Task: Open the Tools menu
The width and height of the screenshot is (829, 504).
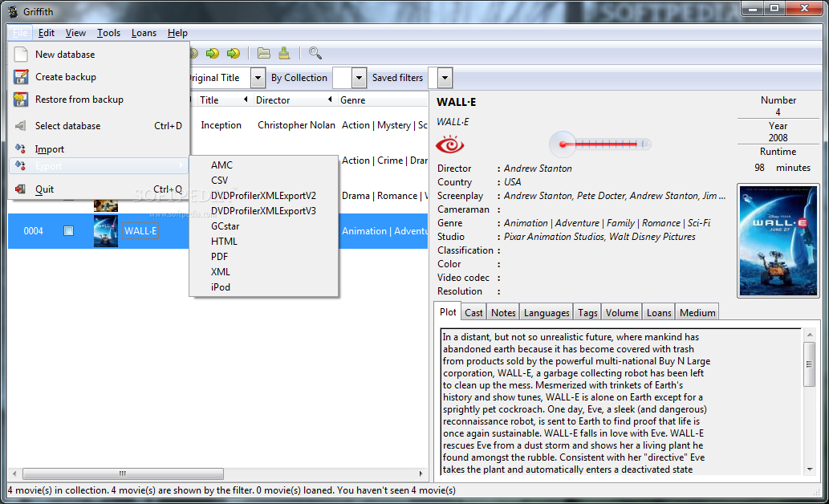Action: 108,33
